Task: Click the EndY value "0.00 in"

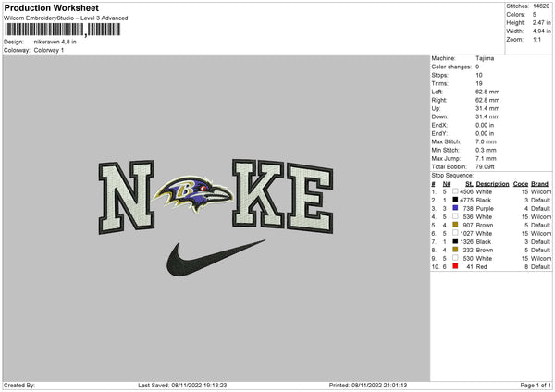Action: pyautogui.click(x=485, y=134)
